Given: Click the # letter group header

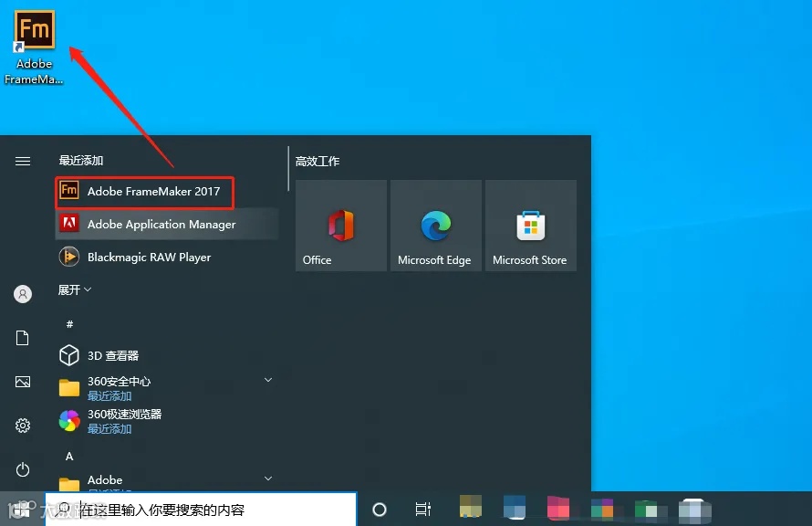Looking at the screenshot, I should pos(69,324).
